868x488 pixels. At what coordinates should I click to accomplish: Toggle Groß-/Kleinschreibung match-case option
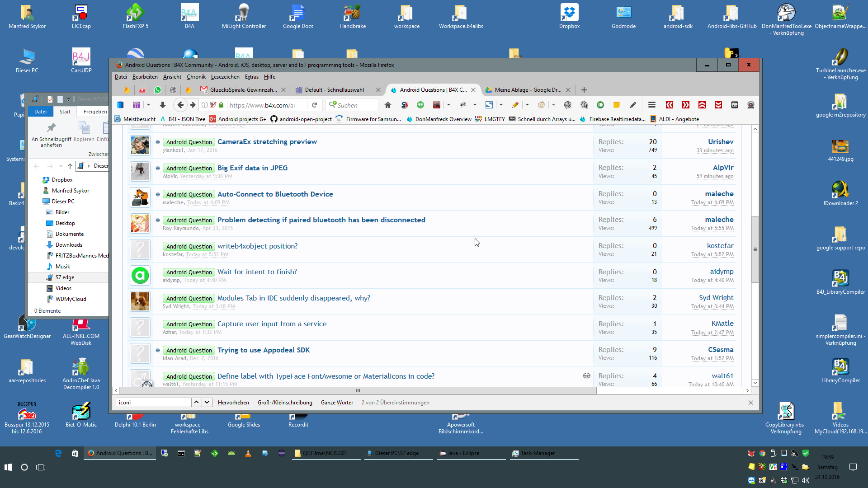[x=285, y=403]
